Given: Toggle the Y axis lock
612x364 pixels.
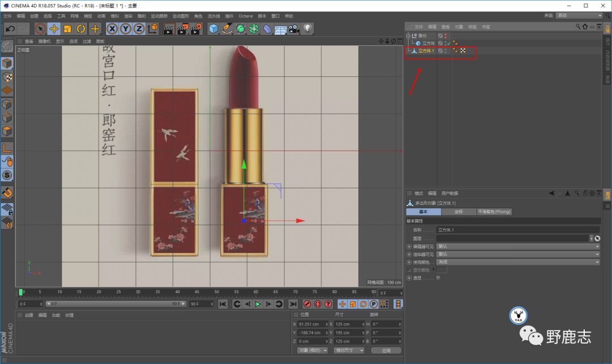Looking at the screenshot, I should (x=125, y=29).
